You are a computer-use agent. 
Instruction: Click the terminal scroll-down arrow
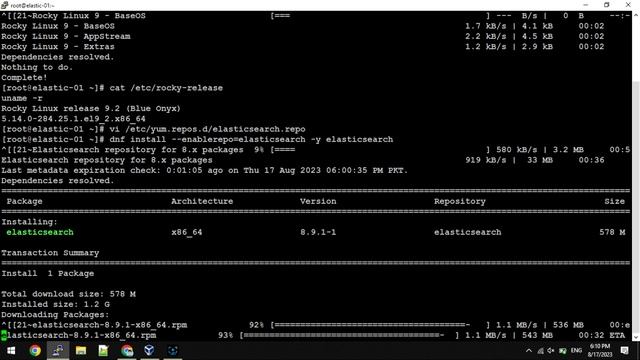coord(636,337)
